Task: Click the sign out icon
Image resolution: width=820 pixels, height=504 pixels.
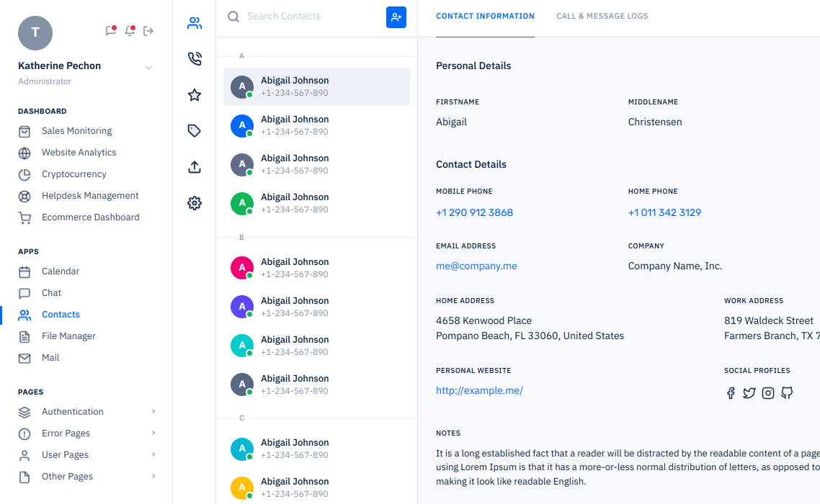Action: pos(148,31)
